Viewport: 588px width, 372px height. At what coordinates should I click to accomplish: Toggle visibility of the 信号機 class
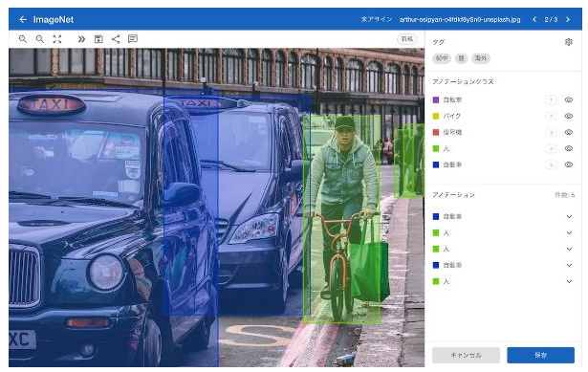(x=569, y=132)
